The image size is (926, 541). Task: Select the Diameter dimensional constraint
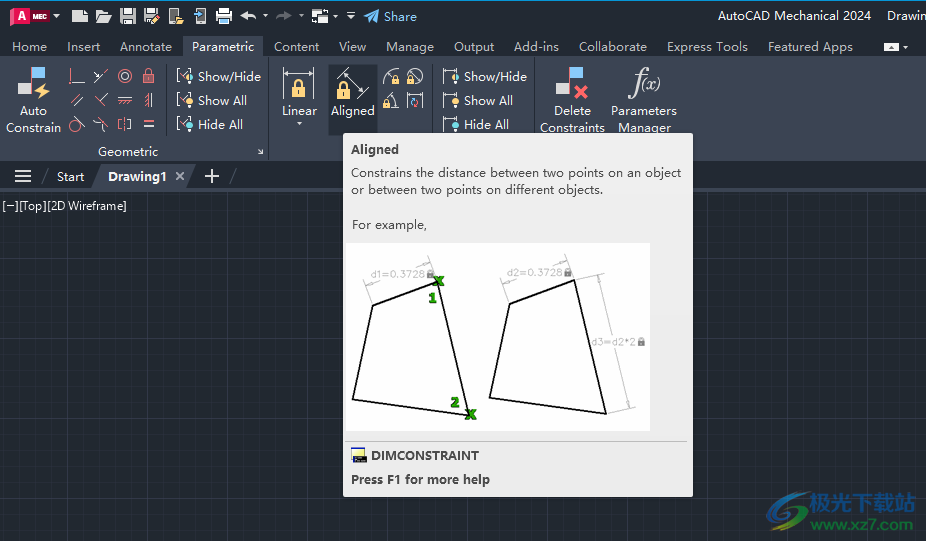pyautogui.click(x=415, y=76)
